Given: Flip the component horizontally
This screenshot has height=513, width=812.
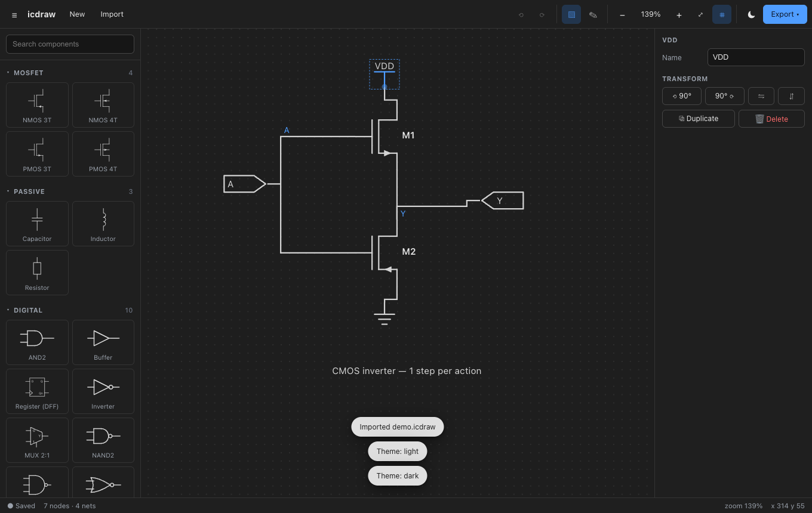Looking at the screenshot, I should tap(761, 96).
